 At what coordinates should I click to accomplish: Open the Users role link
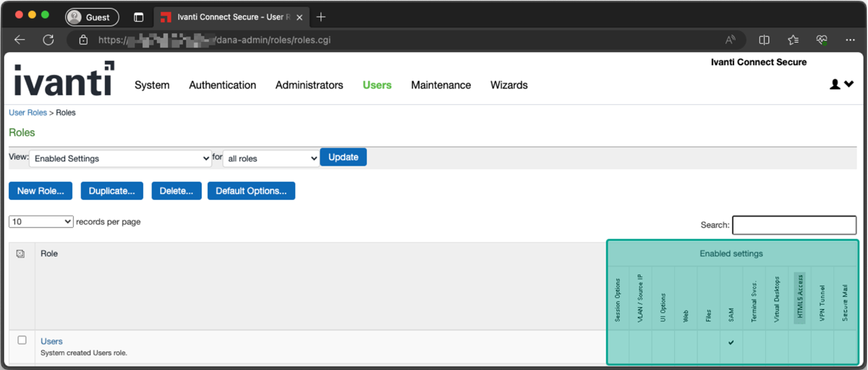click(51, 341)
